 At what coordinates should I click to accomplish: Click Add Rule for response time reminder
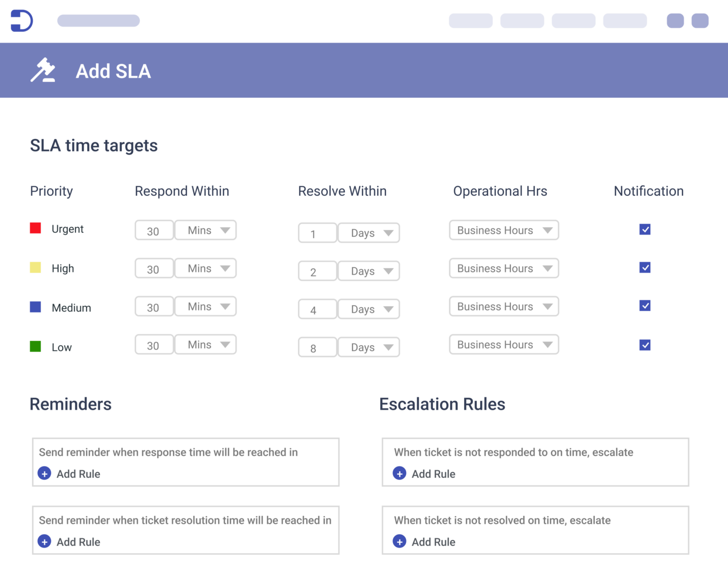click(x=78, y=474)
